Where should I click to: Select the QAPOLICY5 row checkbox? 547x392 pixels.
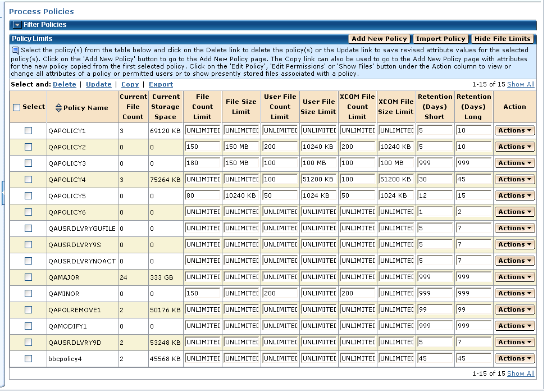click(x=28, y=195)
